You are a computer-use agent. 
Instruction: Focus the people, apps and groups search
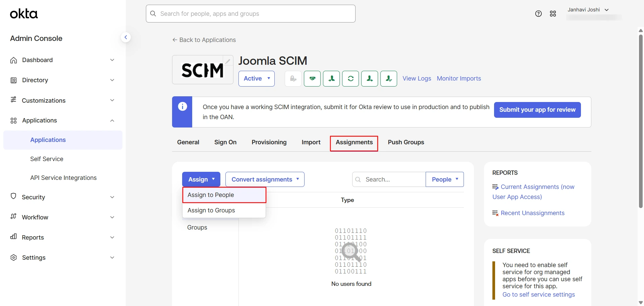click(x=251, y=14)
